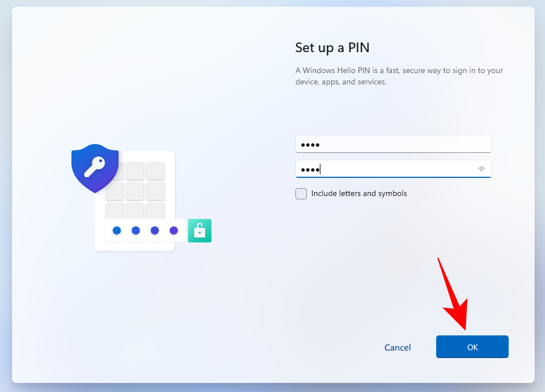Reveal the confirm PIN with eye icon
The height and width of the screenshot is (392, 545).
(x=481, y=169)
